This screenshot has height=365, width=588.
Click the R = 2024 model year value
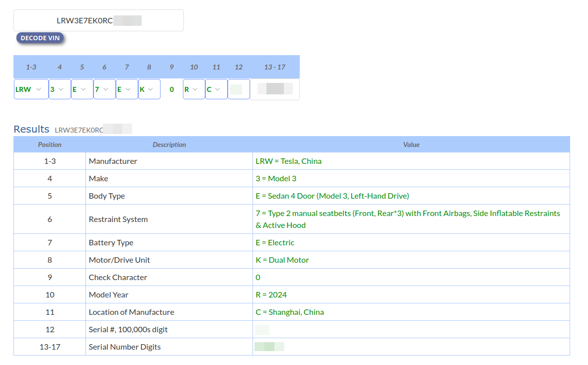point(271,294)
